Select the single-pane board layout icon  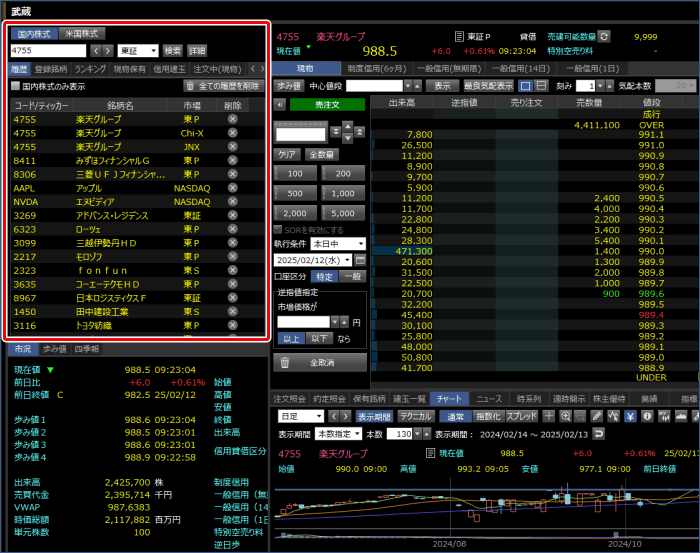tap(526, 86)
